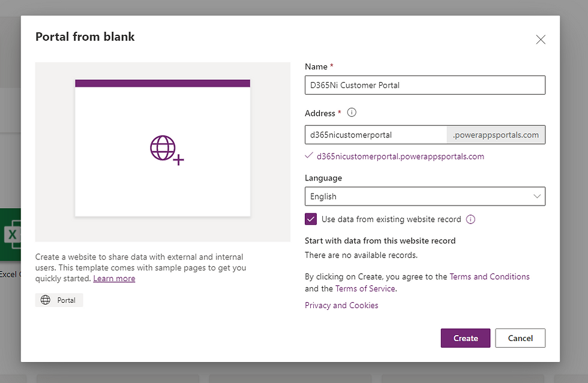This screenshot has height=383, width=588.
Task: Click info icon beside existing website record
Action: pos(470,219)
